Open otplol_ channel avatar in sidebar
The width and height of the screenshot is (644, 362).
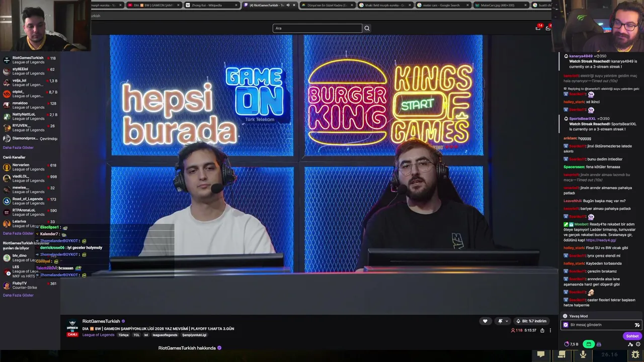pos(7,94)
